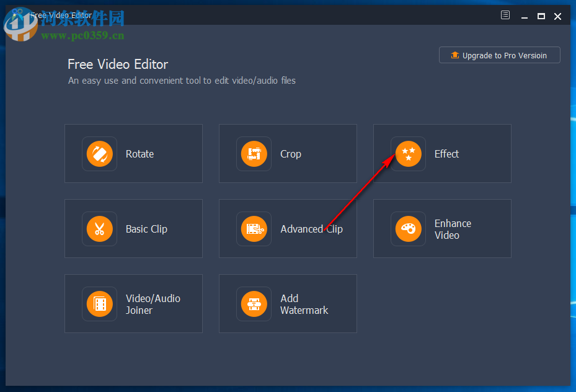Click the Free Video Editor title bar icon
Screen dimensions: 576x392
tap(22, 15)
